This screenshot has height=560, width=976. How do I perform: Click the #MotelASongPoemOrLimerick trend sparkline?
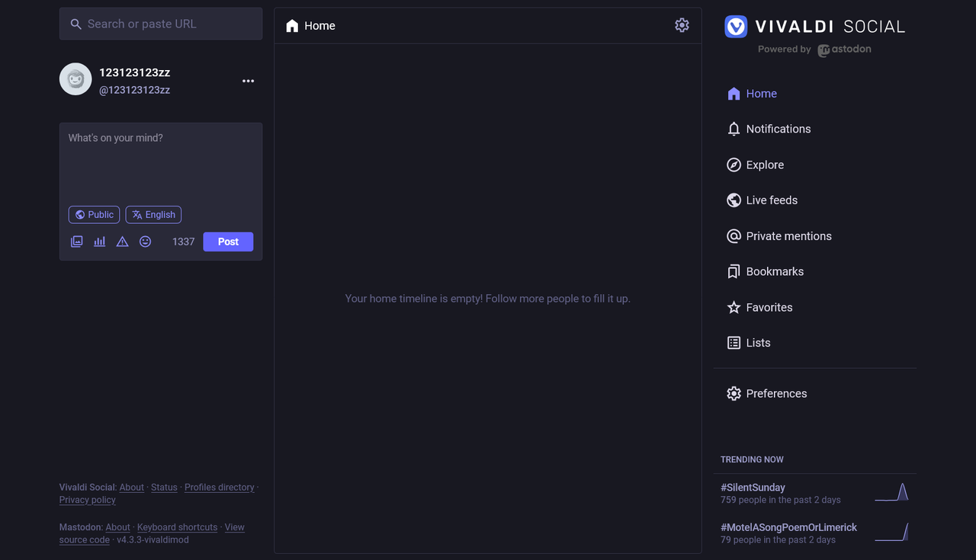pos(891,532)
